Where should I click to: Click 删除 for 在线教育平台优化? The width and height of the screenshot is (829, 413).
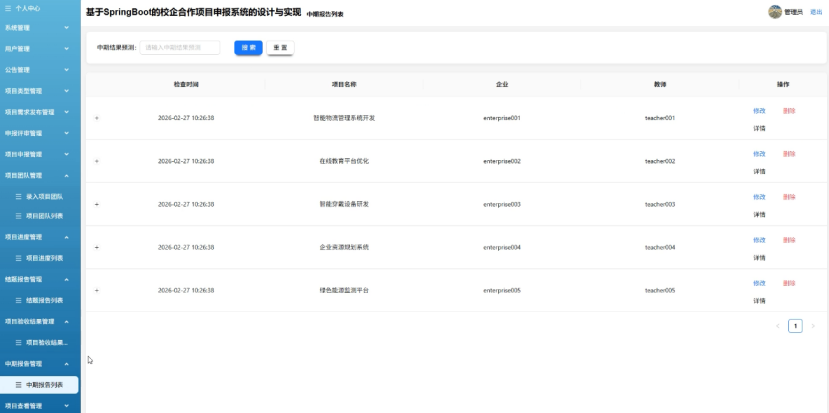[x=789, y=154]
